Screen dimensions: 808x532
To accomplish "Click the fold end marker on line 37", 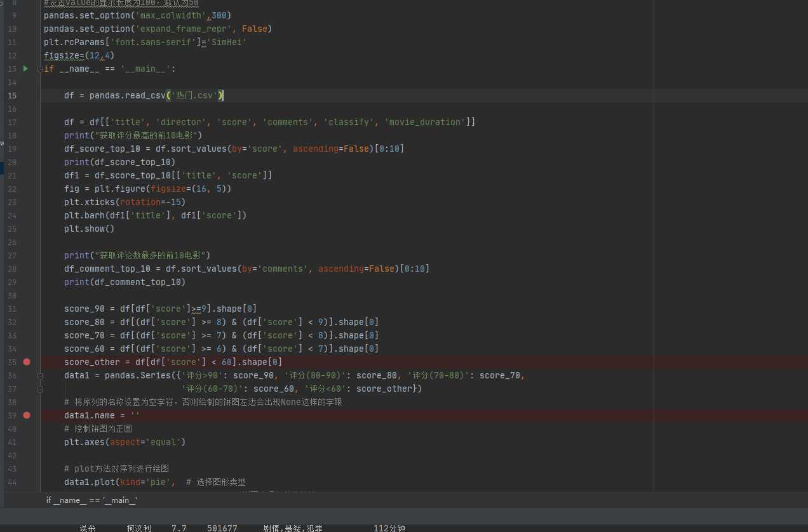I will (x=40, y=389).
